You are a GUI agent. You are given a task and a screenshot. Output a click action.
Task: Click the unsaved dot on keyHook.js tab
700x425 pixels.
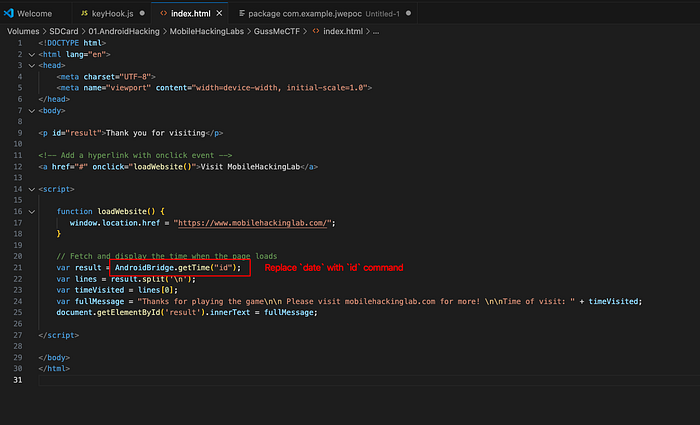tap(142, 13)
